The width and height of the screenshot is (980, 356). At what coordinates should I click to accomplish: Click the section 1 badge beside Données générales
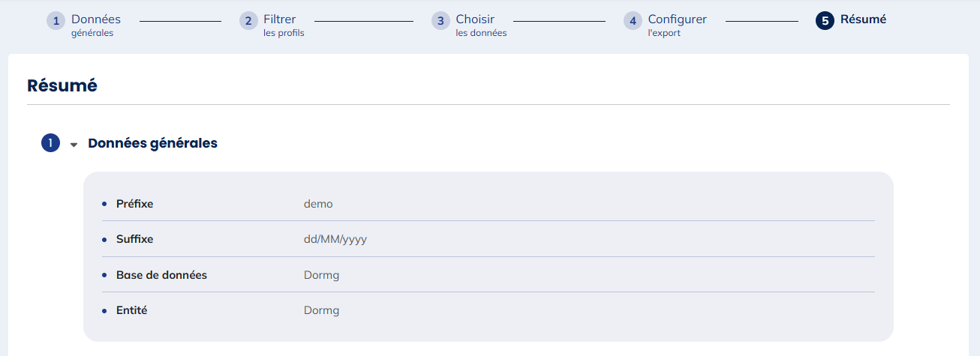[50, 143]
